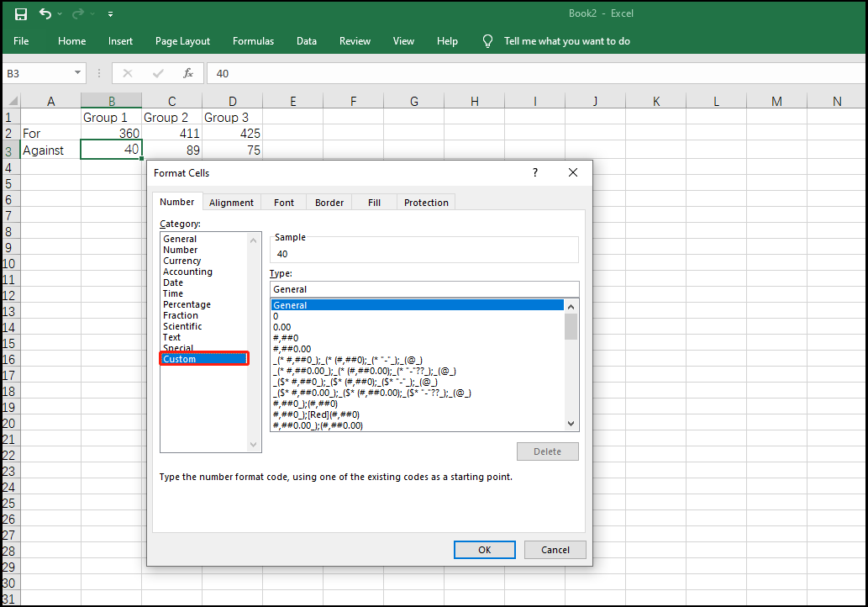Switch to the Border tab
This screenshot has width=868, height=607.
pos(329,203)
